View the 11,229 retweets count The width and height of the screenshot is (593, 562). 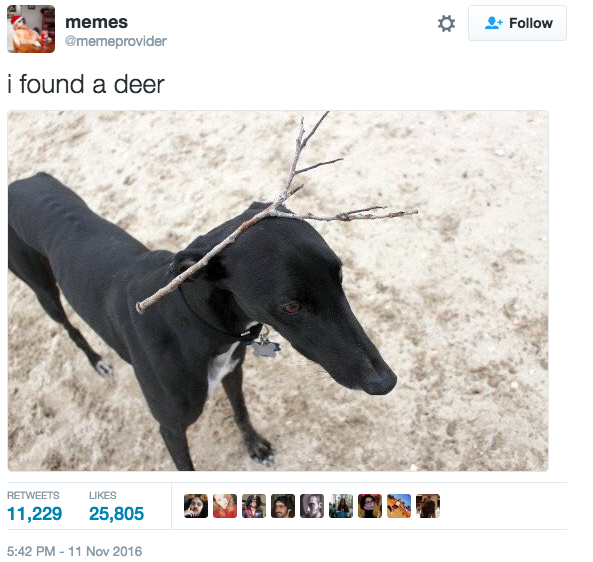click(34, 514)
